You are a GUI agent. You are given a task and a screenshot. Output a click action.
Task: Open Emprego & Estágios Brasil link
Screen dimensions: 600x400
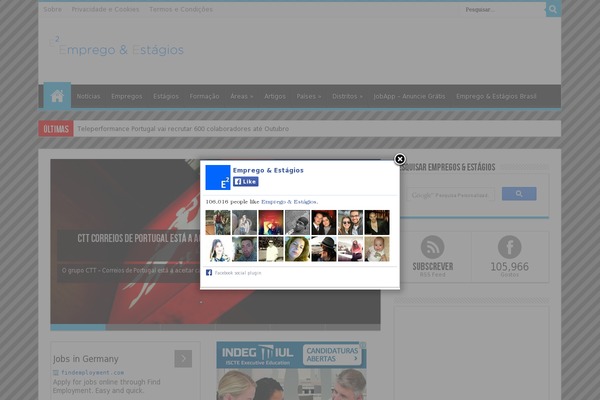coord(496,96)
